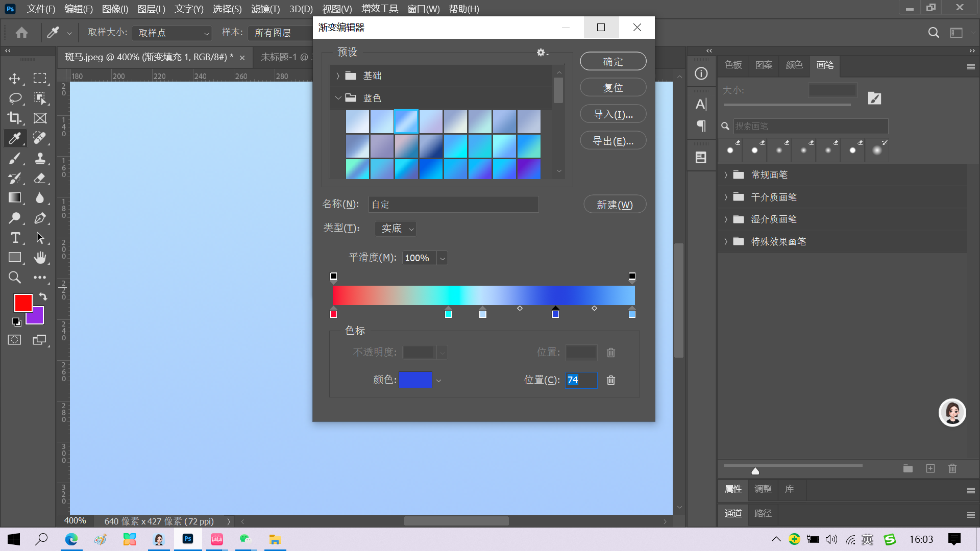Click the 名称 input field

[x=453, y=205]
